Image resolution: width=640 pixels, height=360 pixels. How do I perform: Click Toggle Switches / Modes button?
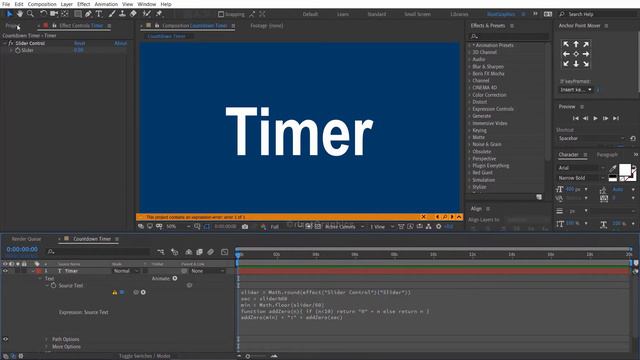[x=144, y=356]
